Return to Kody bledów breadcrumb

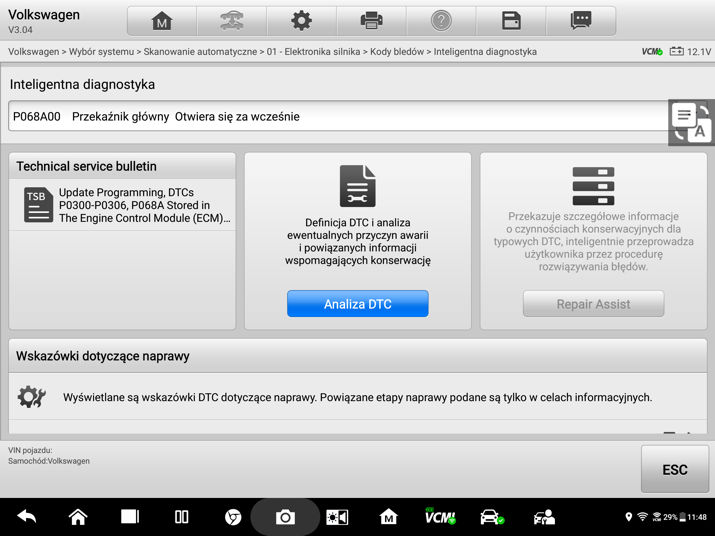point(397,52)
